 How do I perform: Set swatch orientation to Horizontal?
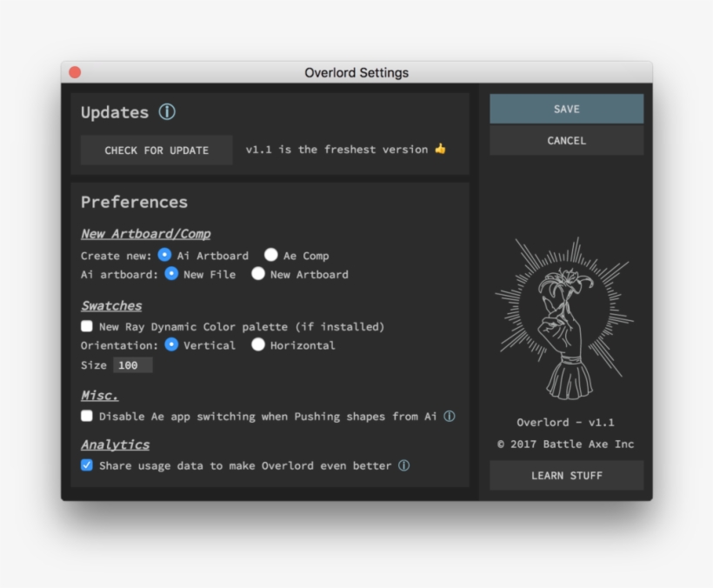point(258,344)
